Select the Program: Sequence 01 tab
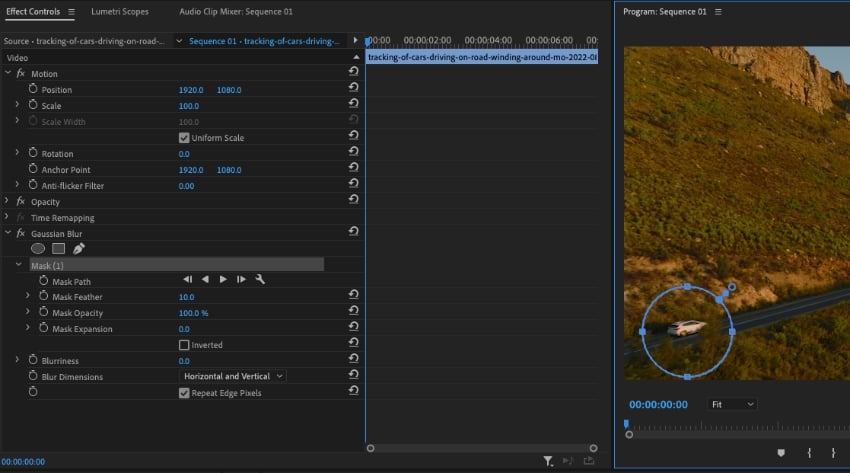 [x=665, y=11]
